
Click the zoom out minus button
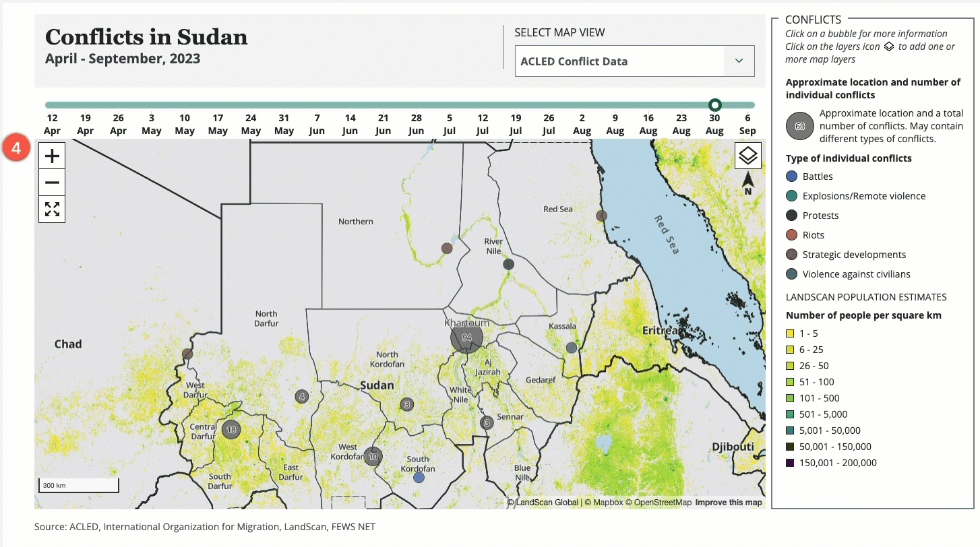coord(52,183)
